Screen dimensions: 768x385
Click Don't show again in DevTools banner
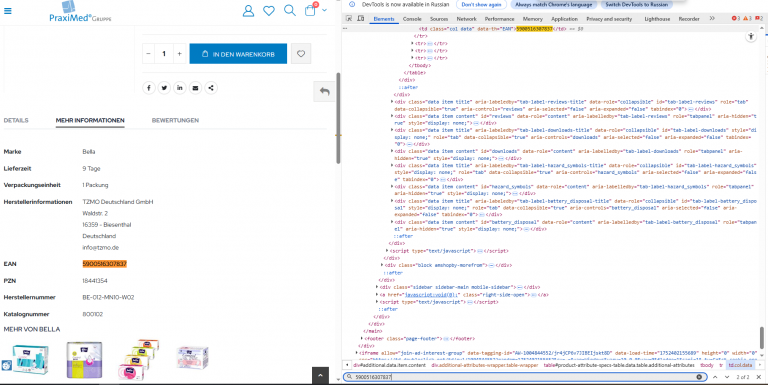pos(481,4)
